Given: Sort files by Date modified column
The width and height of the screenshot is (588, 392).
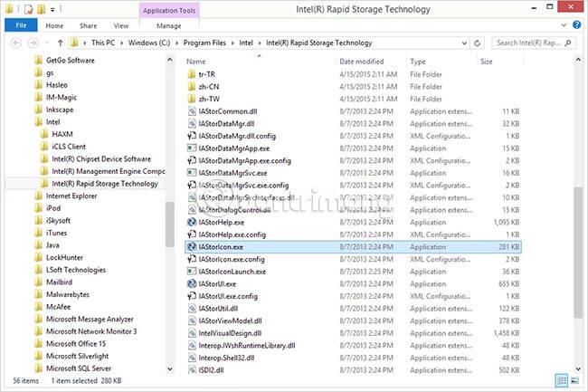Looking at the screenshot, I should coord(362,62).
